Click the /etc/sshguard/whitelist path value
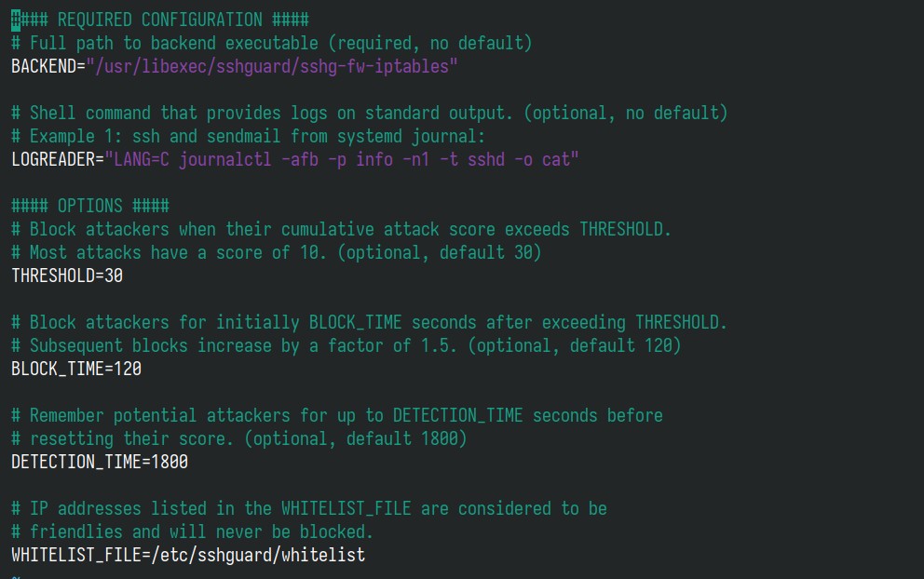This screenshot has width=924, height=579. point(258,554)
